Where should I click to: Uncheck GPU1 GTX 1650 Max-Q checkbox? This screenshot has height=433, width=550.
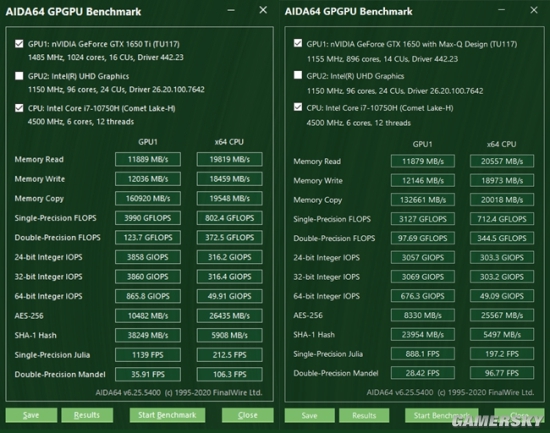tap(298, 44)
